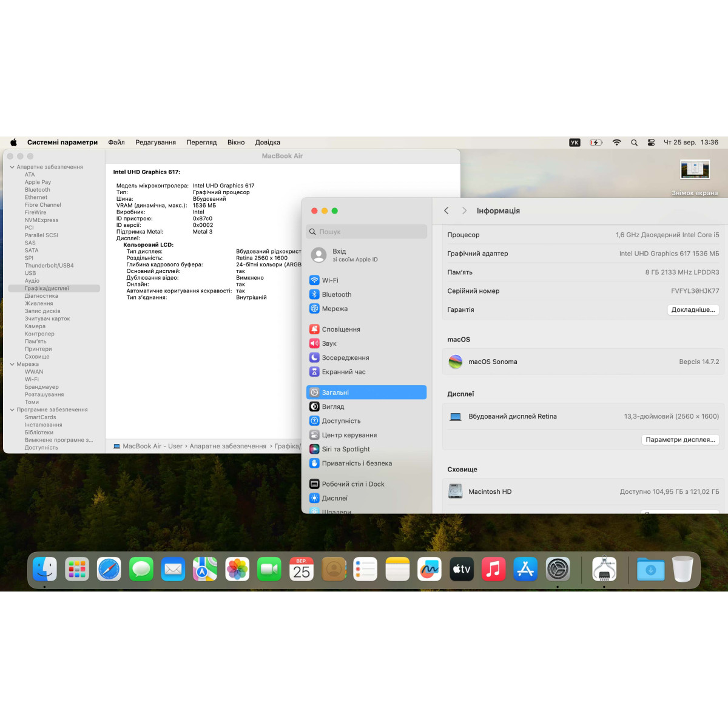Go back in System Settings
Screen dimensions: 728x728
coord(447,211)
